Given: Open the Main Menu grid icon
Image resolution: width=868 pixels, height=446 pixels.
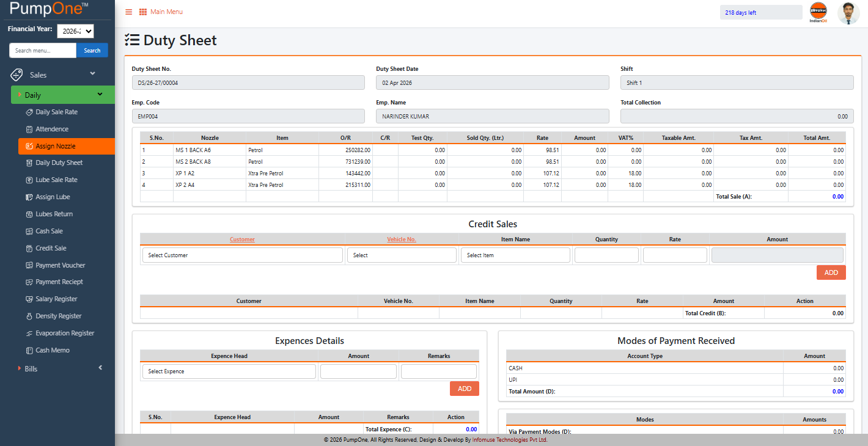Looking at the screenshot, I should [143, 12].
